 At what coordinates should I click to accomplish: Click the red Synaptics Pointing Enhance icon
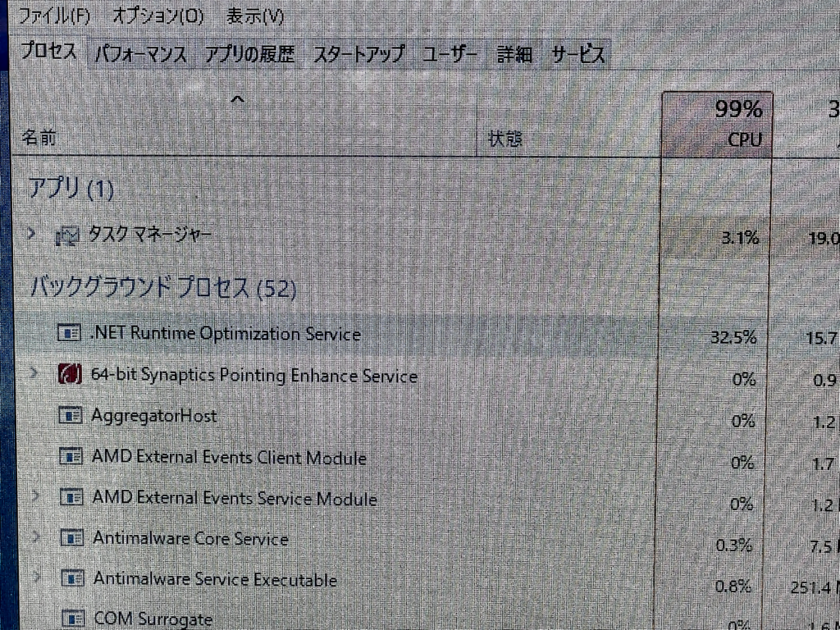click(x=70, y=375)
